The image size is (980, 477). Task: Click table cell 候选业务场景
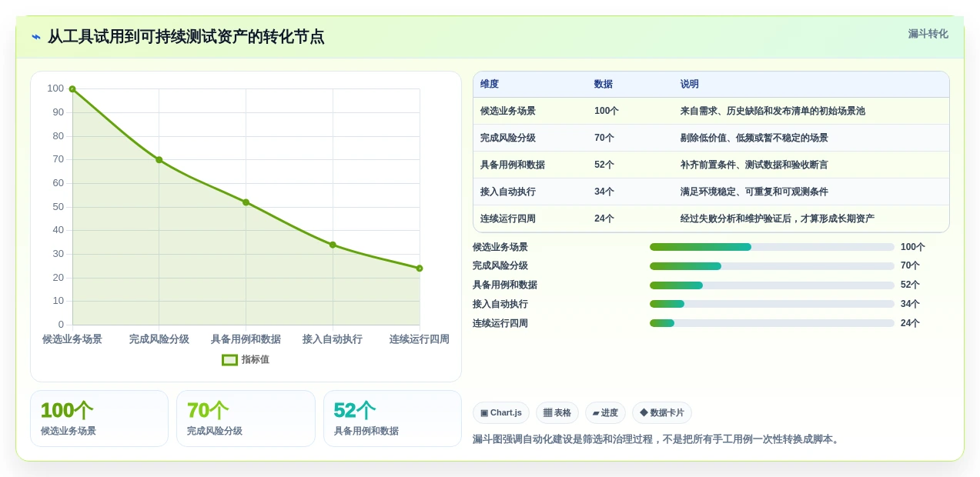508,111
